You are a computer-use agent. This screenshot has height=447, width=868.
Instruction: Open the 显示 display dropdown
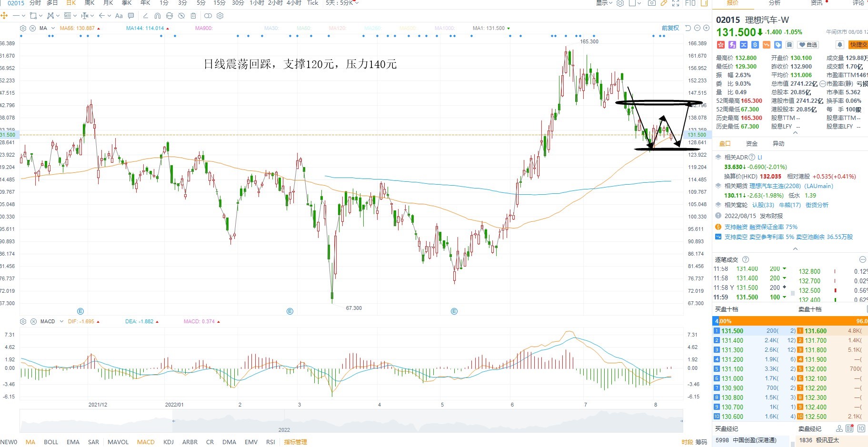[604, 3]
